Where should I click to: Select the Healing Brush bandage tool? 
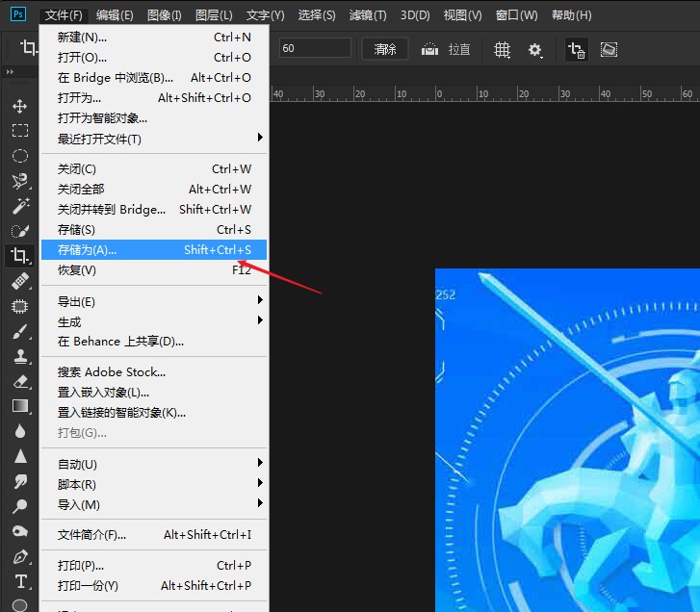(x=19, y=281)
